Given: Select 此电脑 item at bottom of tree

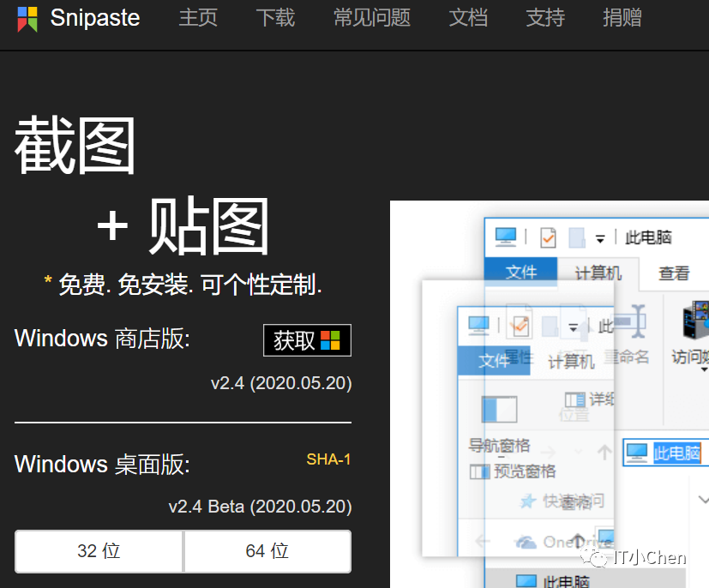Looking at the screenshot, I should tap(553, 581).
